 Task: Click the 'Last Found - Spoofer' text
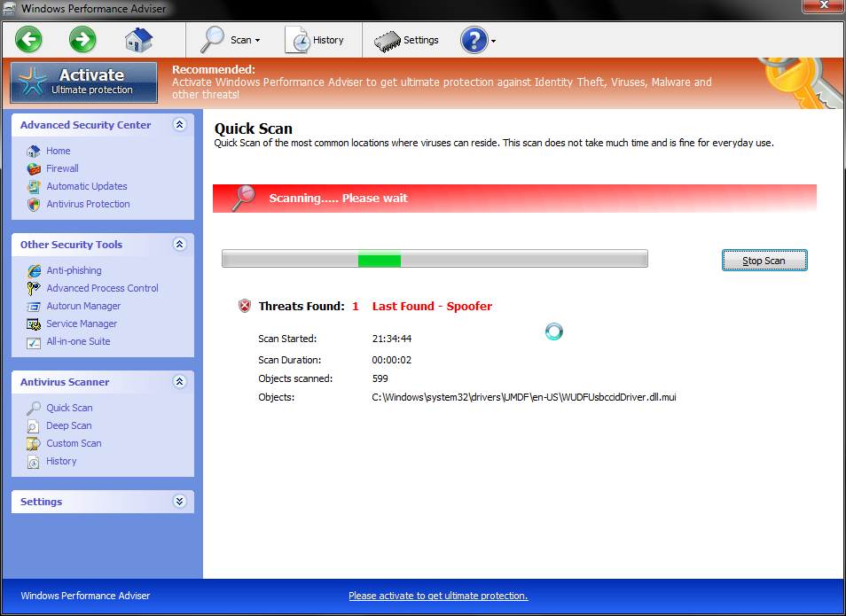432,307
